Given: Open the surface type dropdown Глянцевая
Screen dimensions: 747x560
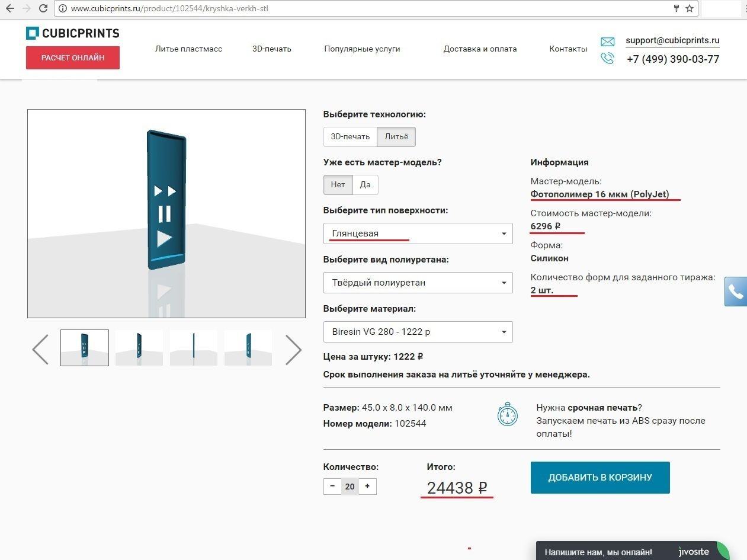Looking at the screenshot, I should pyautogui.click(x=418, y=233).
